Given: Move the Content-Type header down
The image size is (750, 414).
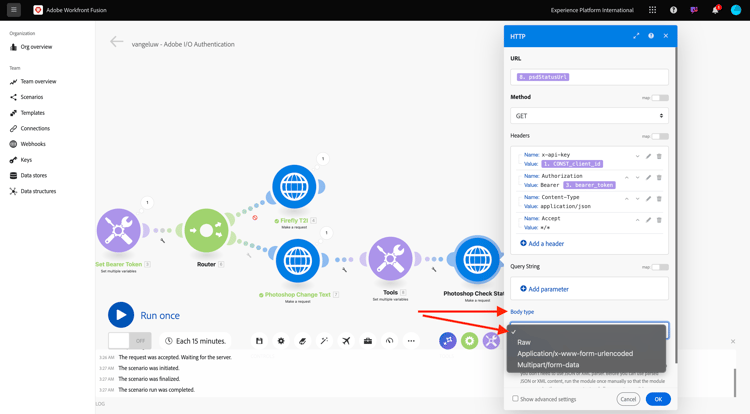Looking at the screenshot, I should 638,198.
